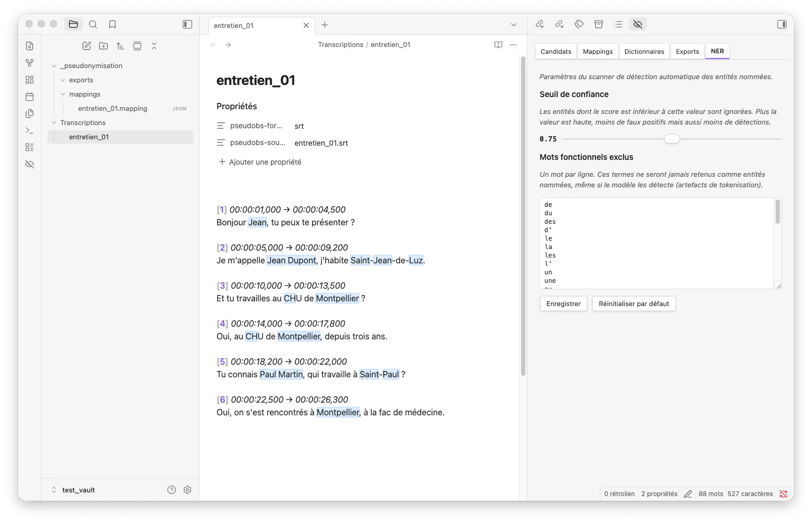Select the entretien_01 tab
Image resolution: width=812 pixels, height=523 pixels.
point(262,25)
